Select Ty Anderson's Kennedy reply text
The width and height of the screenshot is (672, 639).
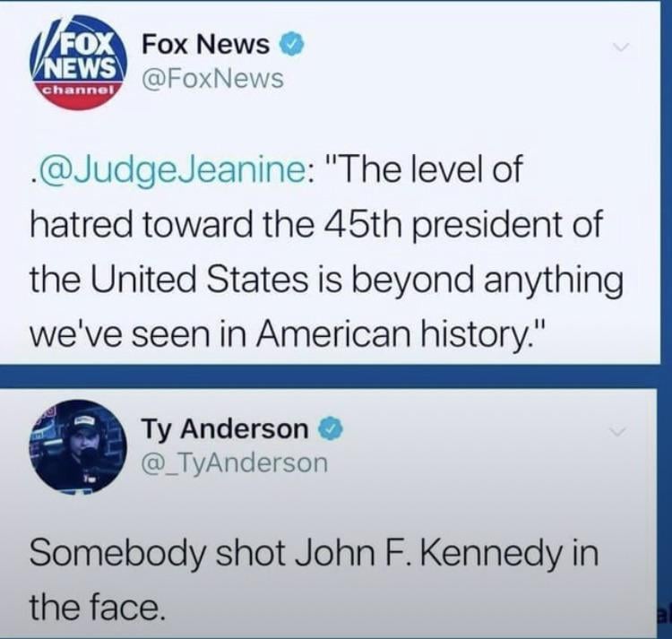[314, 580]
